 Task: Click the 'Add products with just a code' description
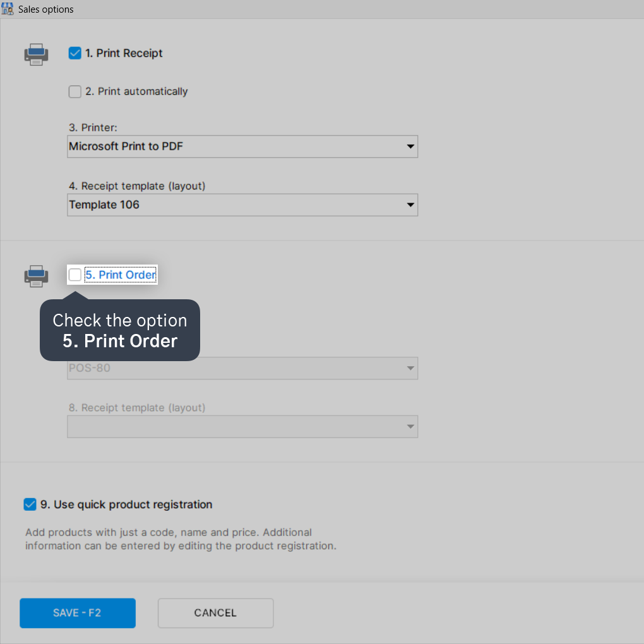pyautogui.click(x=181, y=539)
